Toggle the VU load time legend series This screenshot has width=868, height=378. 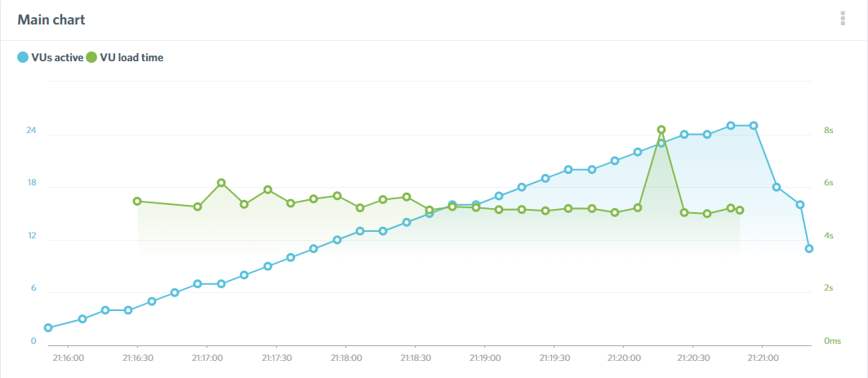[x=131, y=58]
